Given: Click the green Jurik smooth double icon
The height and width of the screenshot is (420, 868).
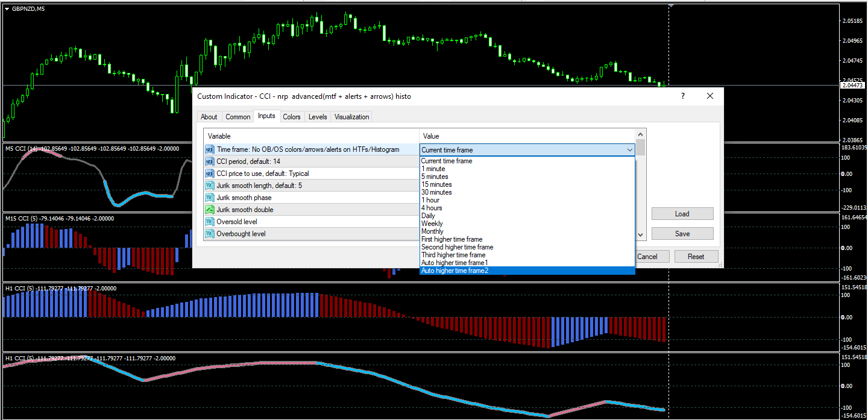Looking at the screenshot, I should tap(210, 210).
